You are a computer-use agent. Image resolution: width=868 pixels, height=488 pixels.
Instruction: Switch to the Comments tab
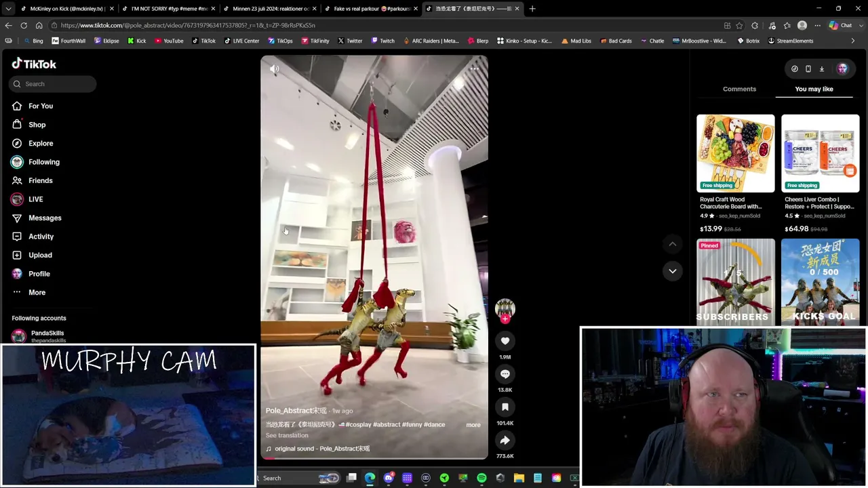pos(739,89)
